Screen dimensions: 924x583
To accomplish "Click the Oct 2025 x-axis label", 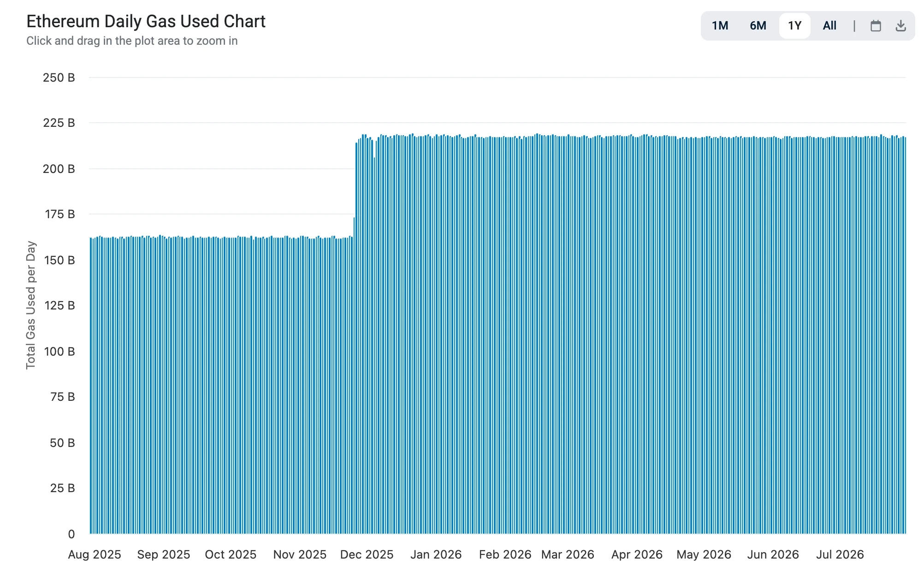I will (x=231, y=554).
